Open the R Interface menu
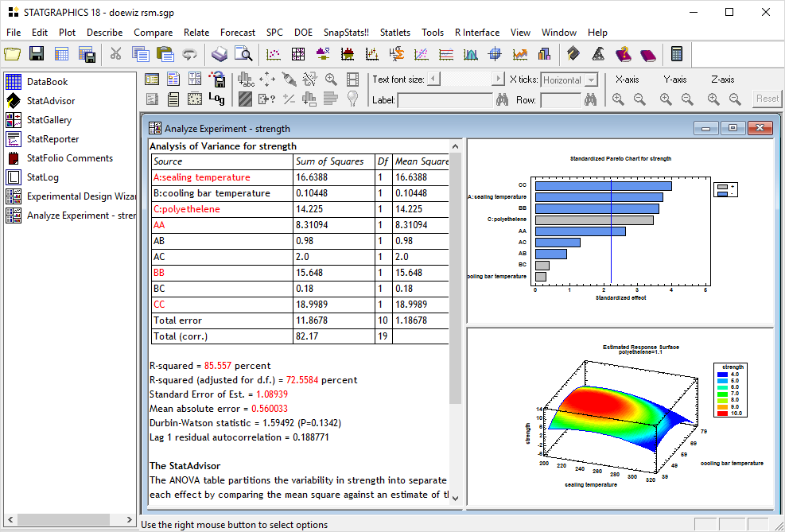 [477, 33]
